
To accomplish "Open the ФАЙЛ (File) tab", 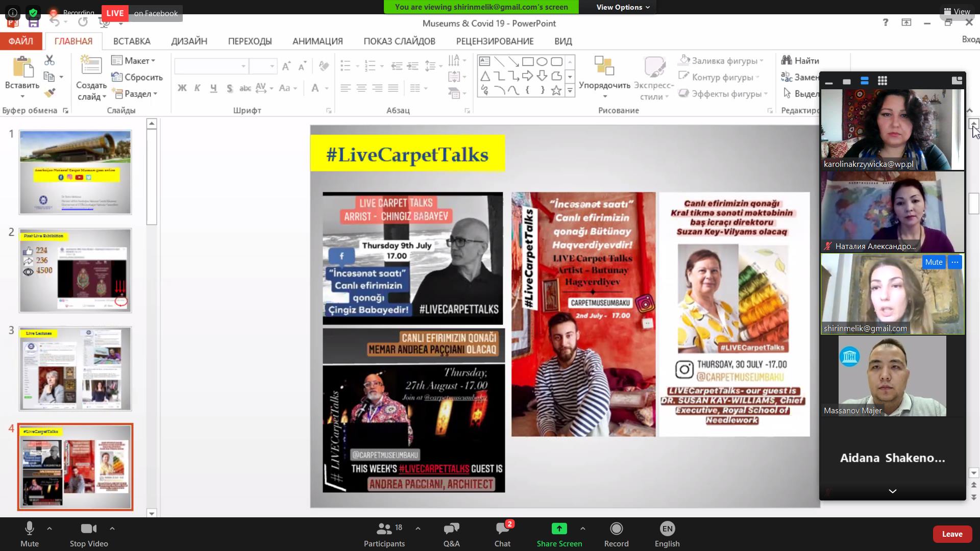I will 21,41.
